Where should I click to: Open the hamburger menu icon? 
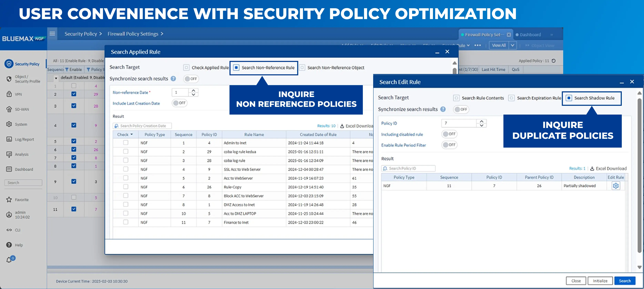point(52,33)
